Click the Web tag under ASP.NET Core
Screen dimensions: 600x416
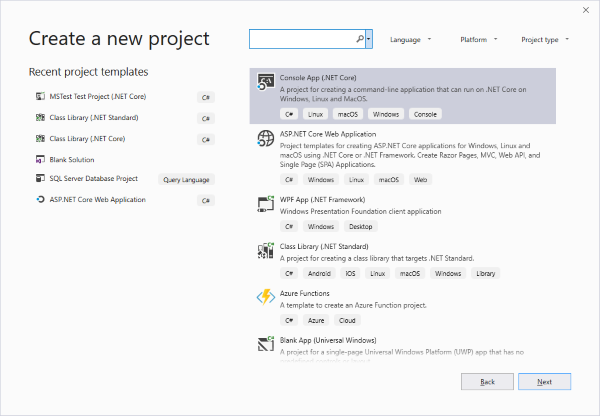[x=420, y=179]
